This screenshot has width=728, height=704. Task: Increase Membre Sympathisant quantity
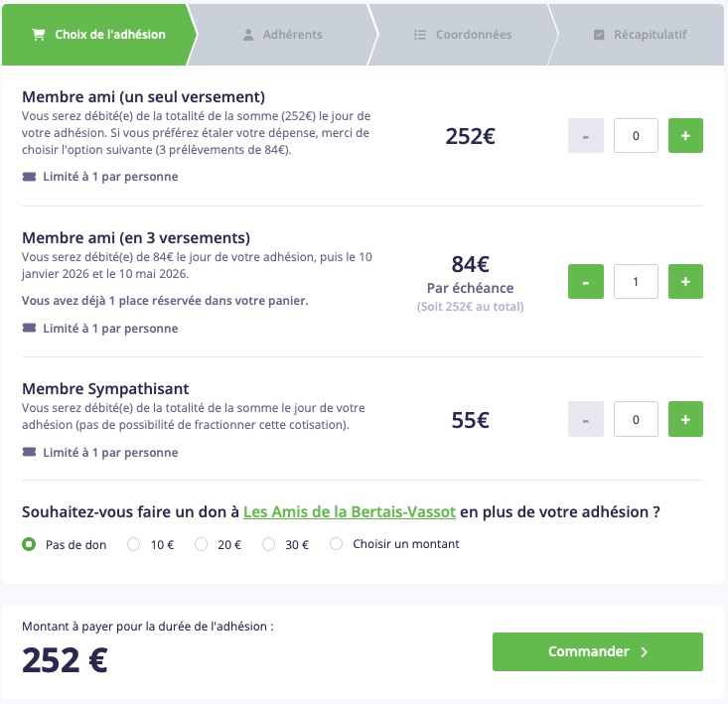click(685, 419)
